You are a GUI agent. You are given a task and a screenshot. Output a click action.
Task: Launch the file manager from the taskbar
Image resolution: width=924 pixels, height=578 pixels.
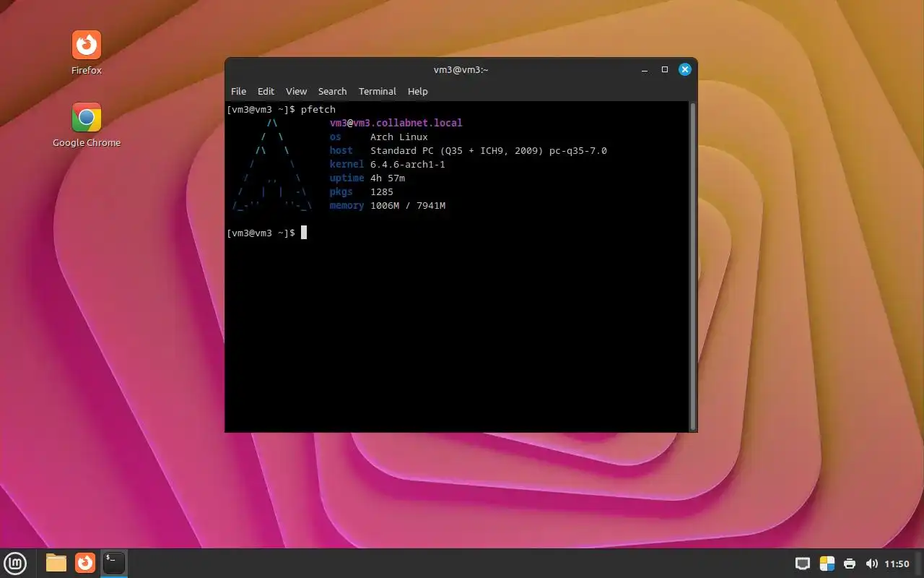click(56, 563)
